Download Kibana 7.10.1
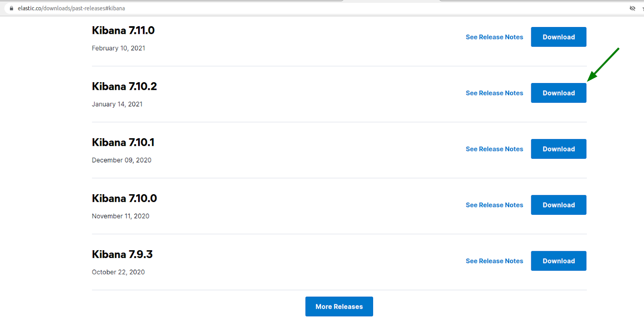 pyautogui.click(x=558, y=149)
